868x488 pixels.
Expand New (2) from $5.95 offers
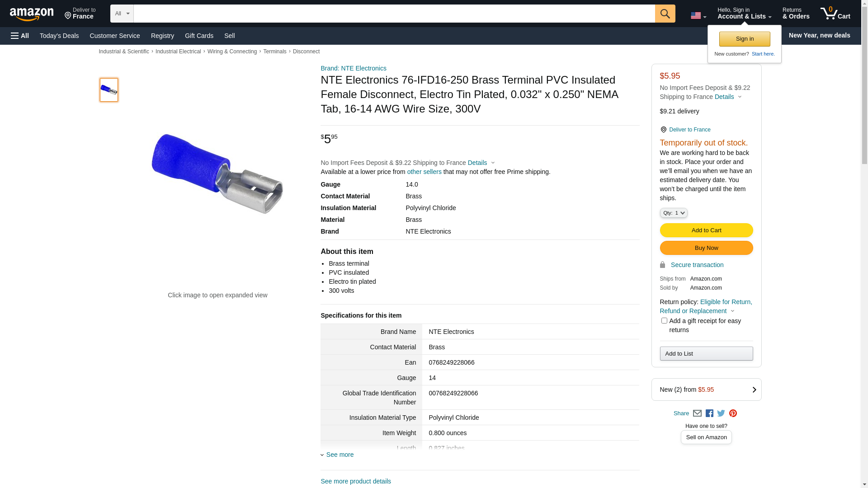click(x=706, y=389)
